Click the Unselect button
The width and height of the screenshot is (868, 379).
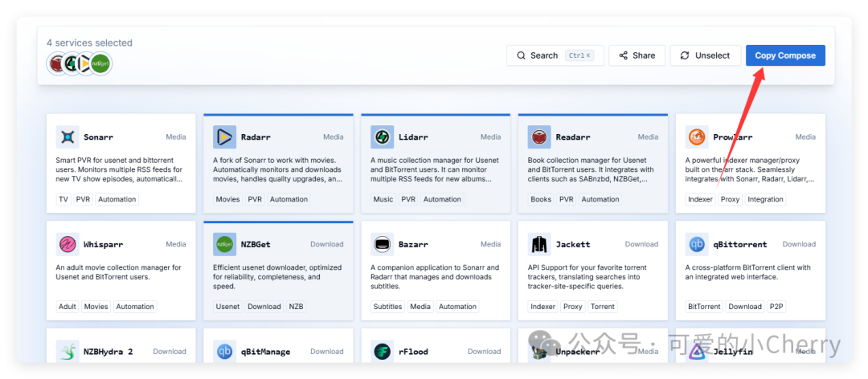point(706,55)
